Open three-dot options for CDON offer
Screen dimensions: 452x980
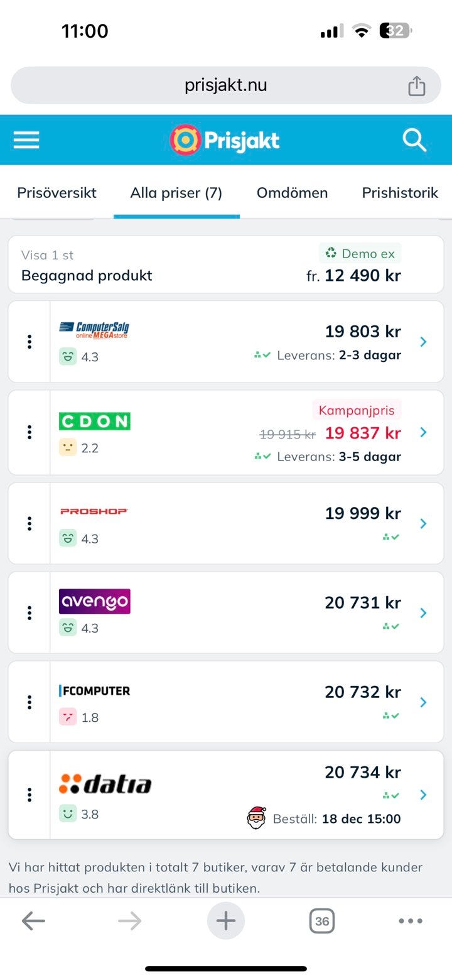(x=30, y=432)
